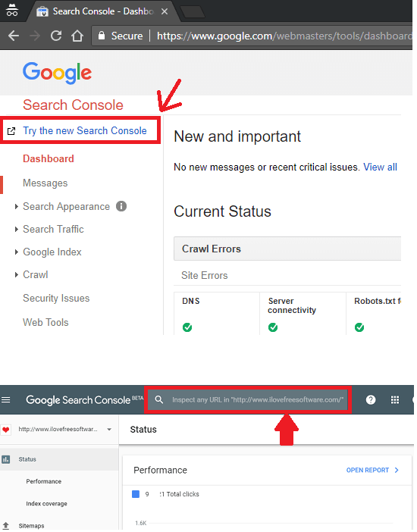Image resolution: width=417 pixels, height=532 pixels.
Task: Open the hamburger menu in new Search Console
Action: (6, 399)
